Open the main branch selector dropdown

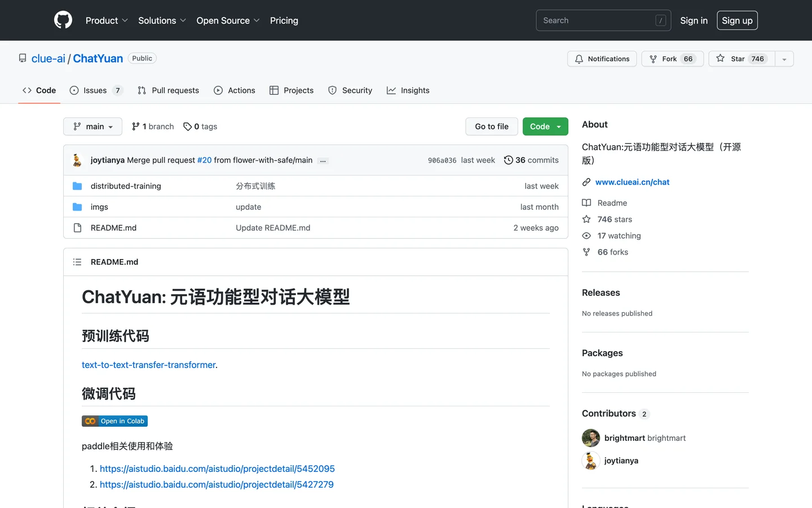coord(92,126)
